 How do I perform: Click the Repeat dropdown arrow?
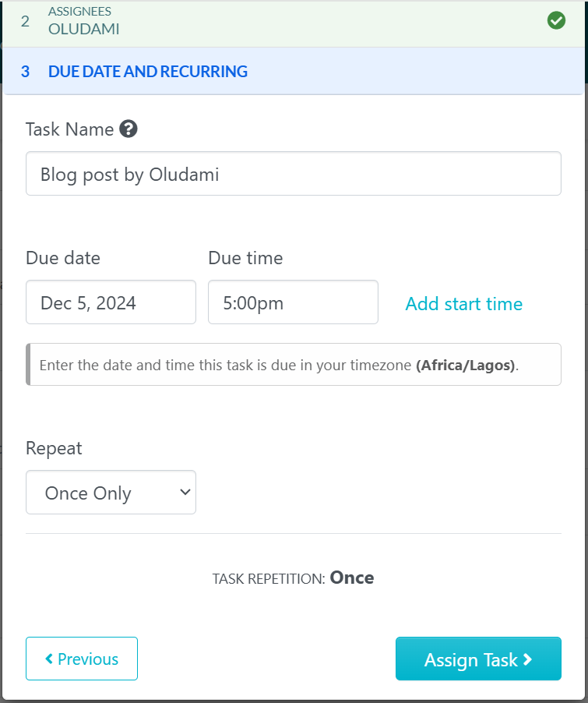[x=185, y=492]
